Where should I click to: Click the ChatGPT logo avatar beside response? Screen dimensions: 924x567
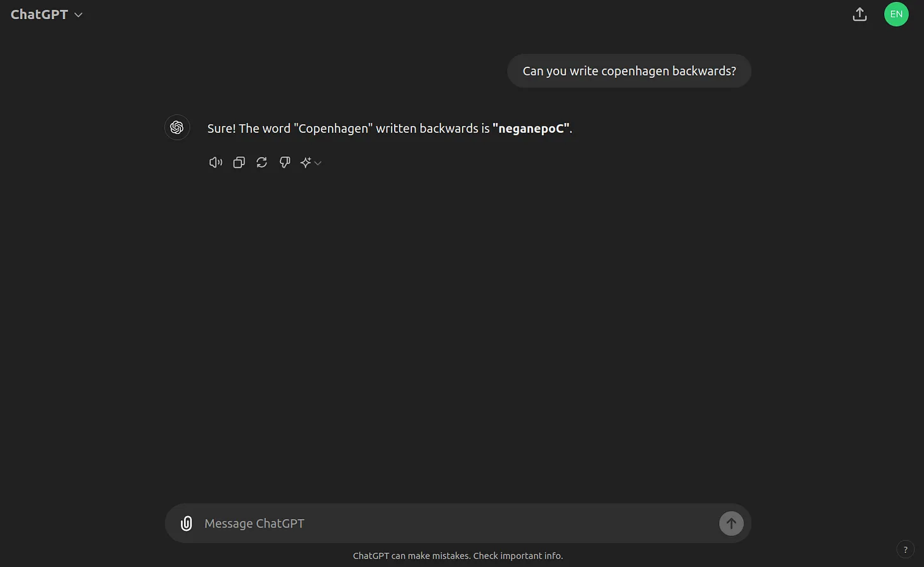coord(177,127)
